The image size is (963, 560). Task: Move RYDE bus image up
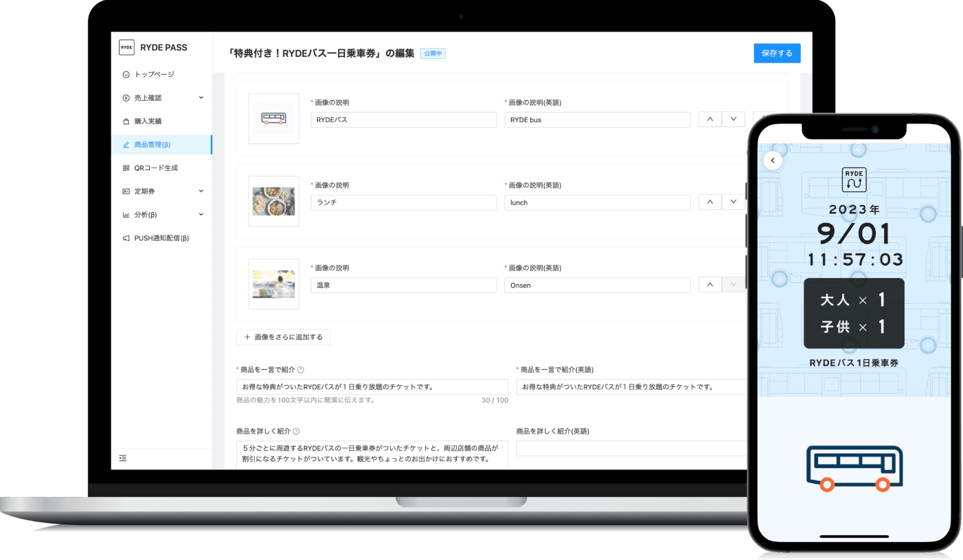pos(710,119)
